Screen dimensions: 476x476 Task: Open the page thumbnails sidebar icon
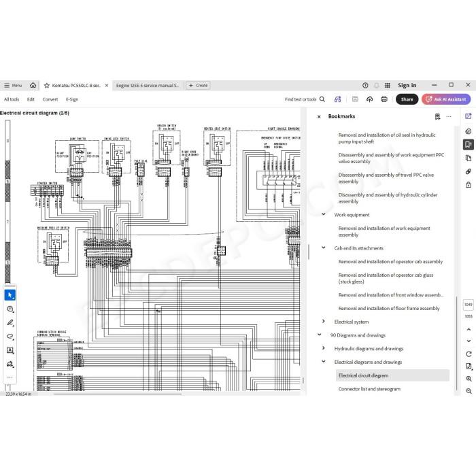click(468, 158)
